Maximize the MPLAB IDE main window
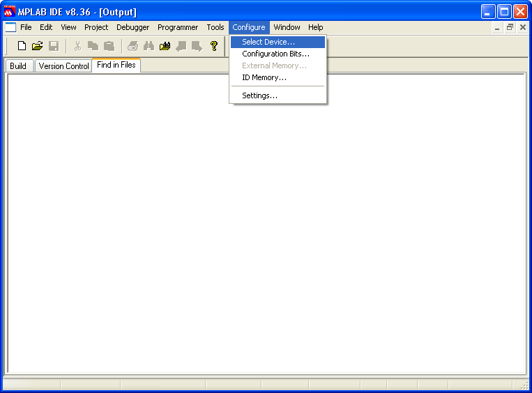This screenshot has width=532, height=393. click(x=504, y=12)
